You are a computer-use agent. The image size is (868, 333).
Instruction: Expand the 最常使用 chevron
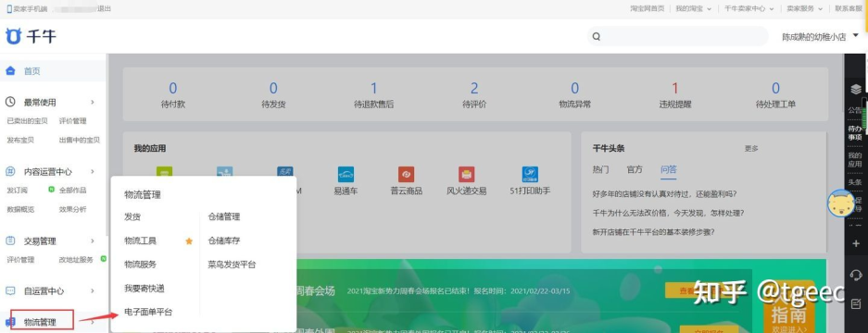pos(93,103)
